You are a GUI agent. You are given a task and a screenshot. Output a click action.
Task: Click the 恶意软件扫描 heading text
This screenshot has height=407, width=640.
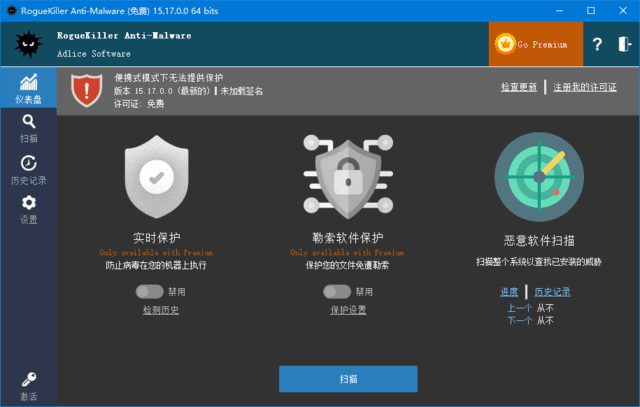(539, 240)
